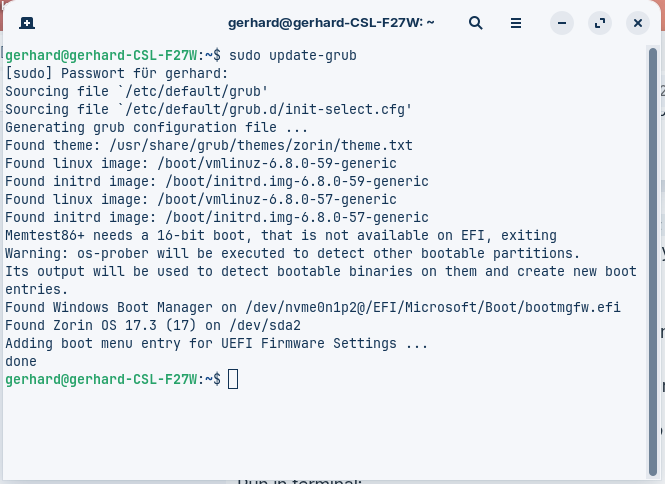Click the cursor at the bottom prompt
This screenshot has width=665, height=484.
tap(233, 379)
